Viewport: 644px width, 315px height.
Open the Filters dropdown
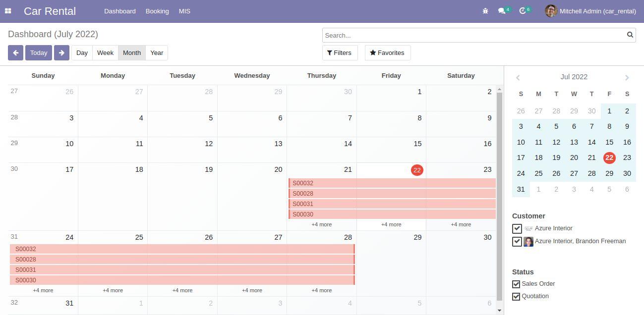(x=340, y=53)
